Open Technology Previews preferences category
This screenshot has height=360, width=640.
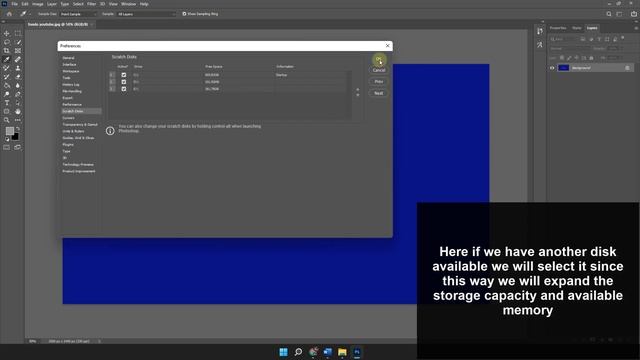point(78,164)
